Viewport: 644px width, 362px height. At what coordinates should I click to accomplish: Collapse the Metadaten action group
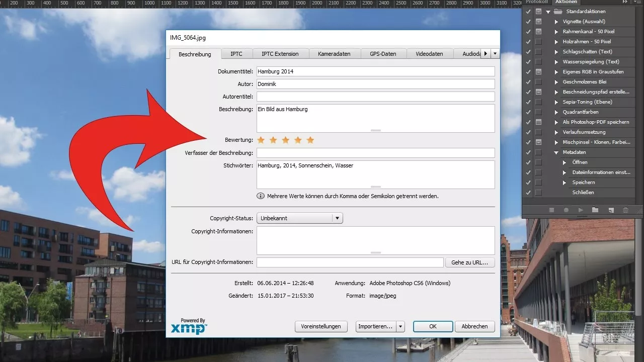coord(556,152)
